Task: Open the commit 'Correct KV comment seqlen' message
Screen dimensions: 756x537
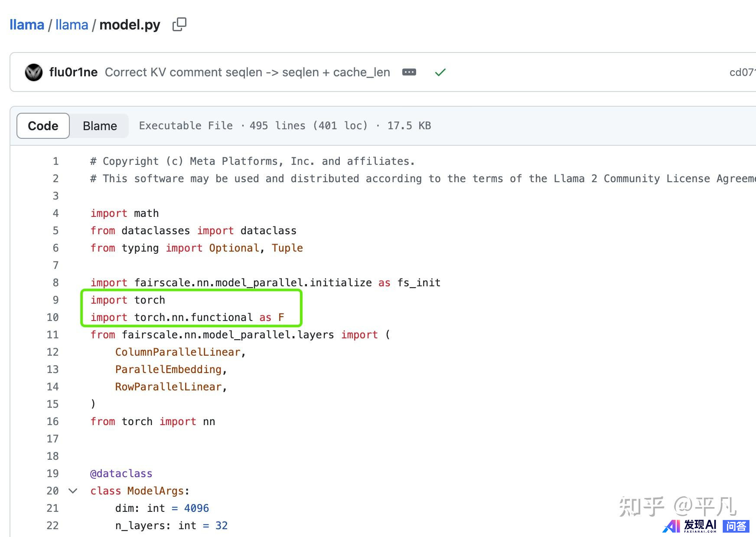Action: [x=248, y=72]
